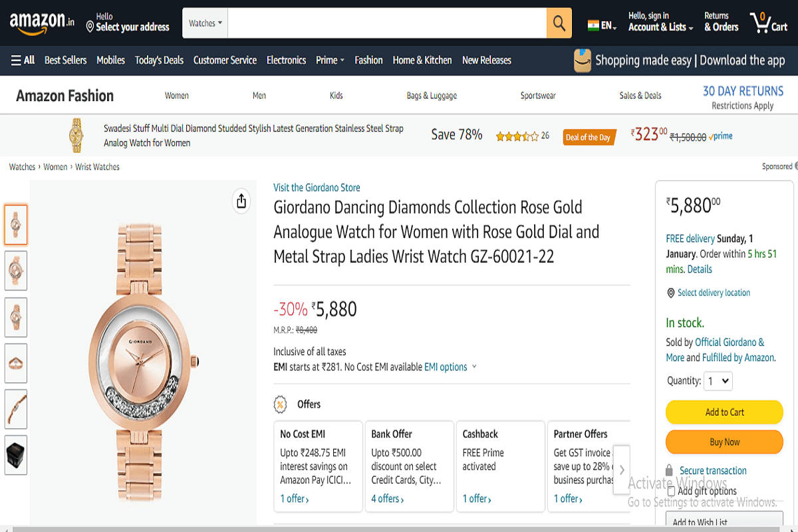
Task: Open the Watches search category dropdown
Action: coord(204,22)
